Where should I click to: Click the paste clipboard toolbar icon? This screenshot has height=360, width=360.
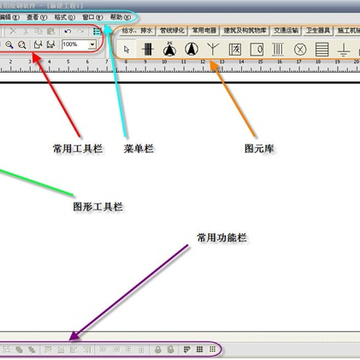(51, 31)
